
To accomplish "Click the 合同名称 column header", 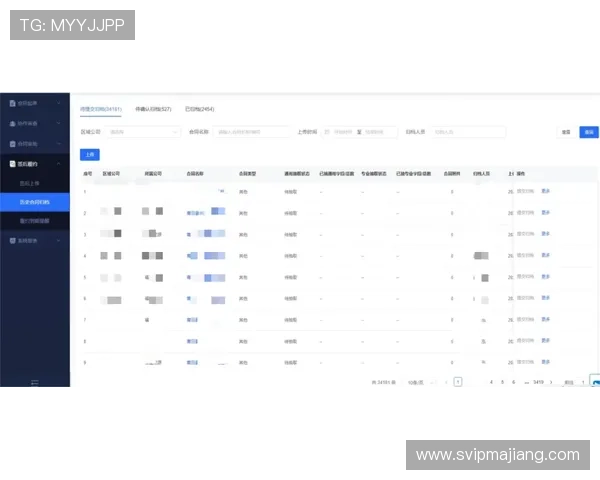I will pos(195,174).
